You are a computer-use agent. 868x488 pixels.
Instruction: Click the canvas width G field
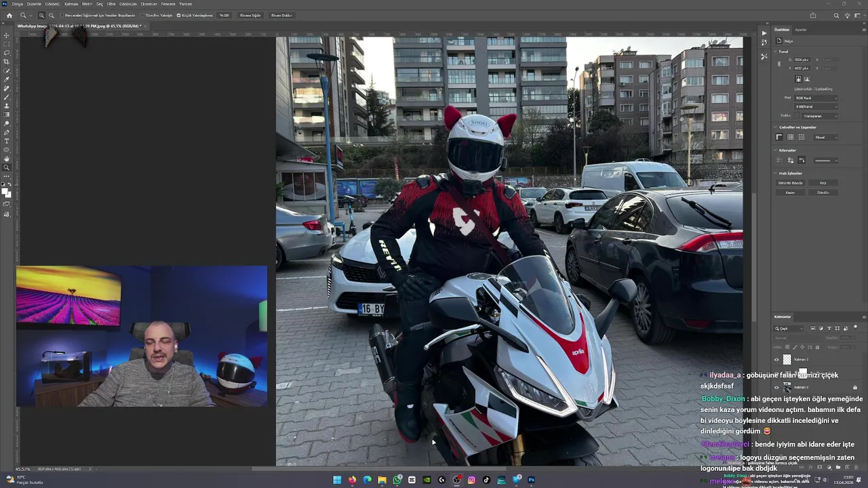804,60
